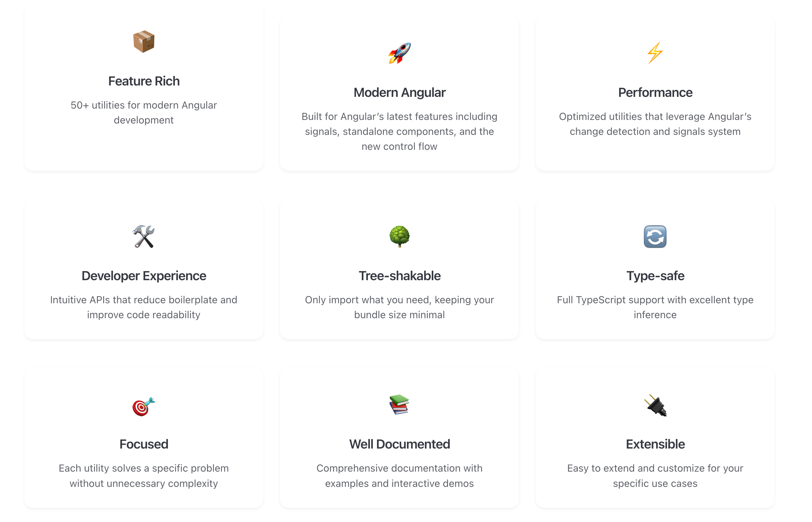Select the Type-safe heading

tap(655, 276)
